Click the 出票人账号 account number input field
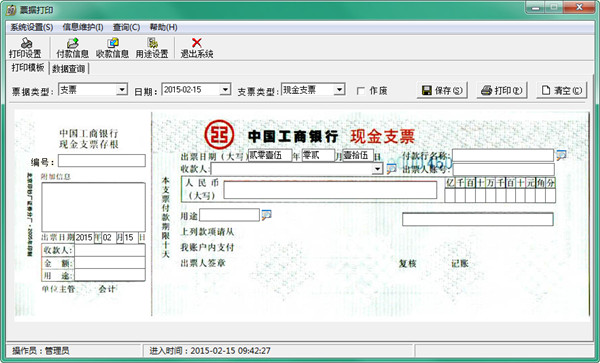This screenshot has height=363, width=600. pos(504,169)
